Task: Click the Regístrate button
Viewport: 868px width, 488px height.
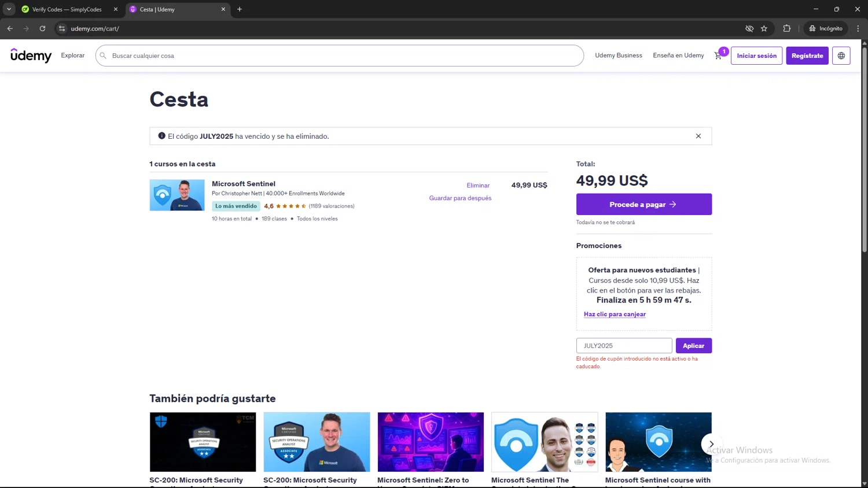Action: pyautogui.click(x=807, y=56)
